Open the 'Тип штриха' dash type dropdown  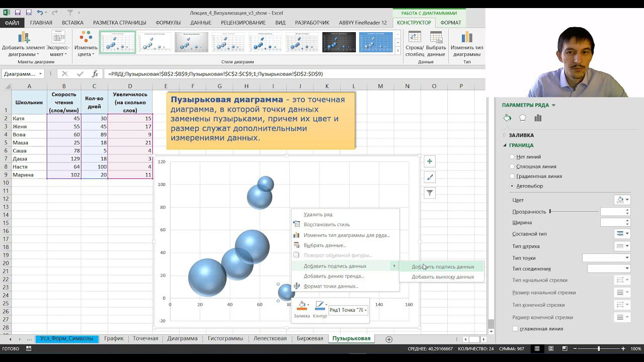(622, 246)
